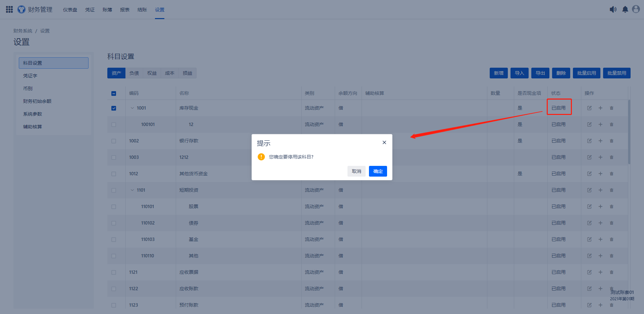644x314 pixels.
Task: Add sub-account under 100101
Action: point(600,124)
